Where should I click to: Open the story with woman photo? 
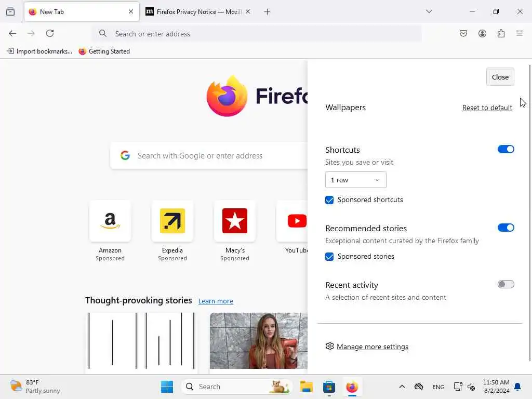click(x=259, y=341)
